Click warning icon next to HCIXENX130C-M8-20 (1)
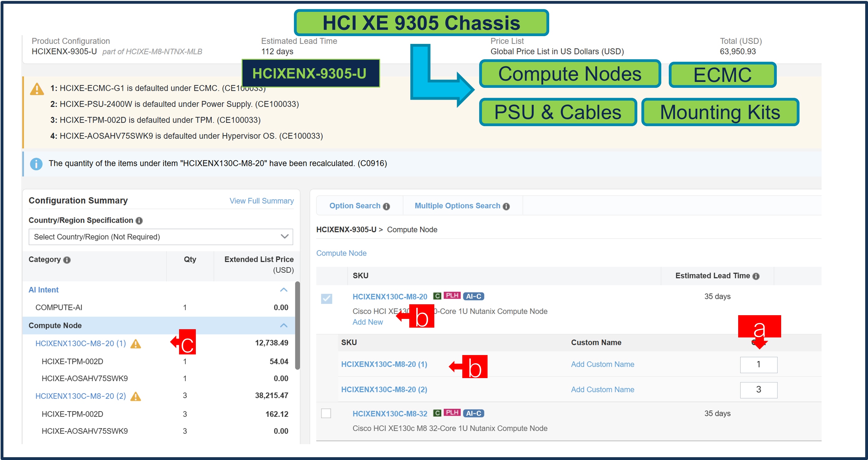 coord(135,344)
